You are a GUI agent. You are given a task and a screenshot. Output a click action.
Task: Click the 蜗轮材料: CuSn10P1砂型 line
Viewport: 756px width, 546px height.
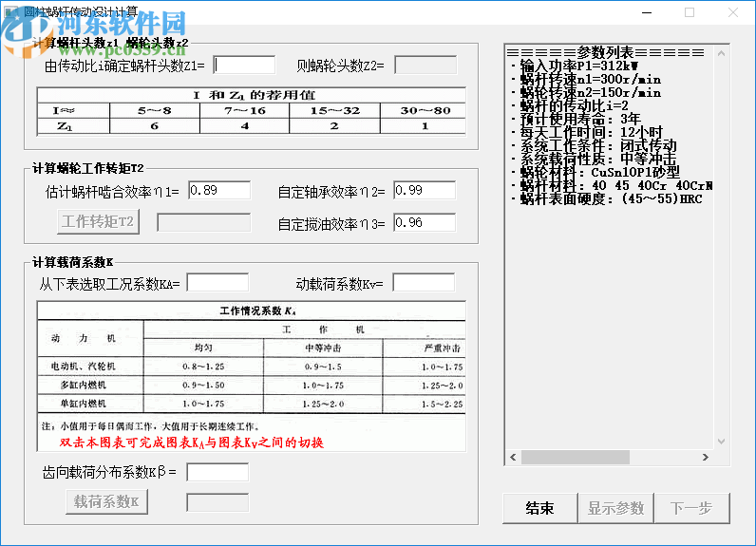click(x=595, y=172)
